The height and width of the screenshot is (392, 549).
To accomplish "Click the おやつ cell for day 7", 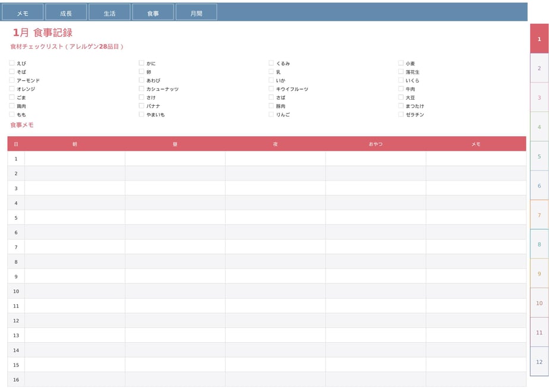I will pyautogui.click(x=376, y=246).
